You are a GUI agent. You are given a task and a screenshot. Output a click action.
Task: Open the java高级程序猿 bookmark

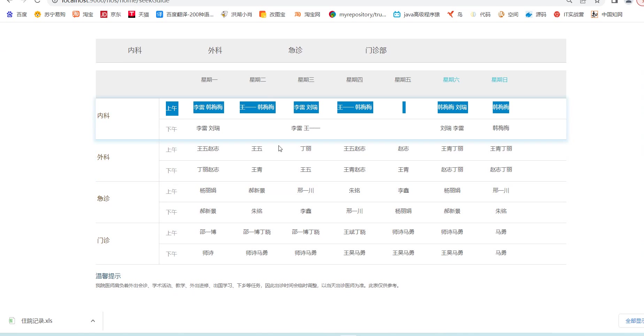coord(416,14)
